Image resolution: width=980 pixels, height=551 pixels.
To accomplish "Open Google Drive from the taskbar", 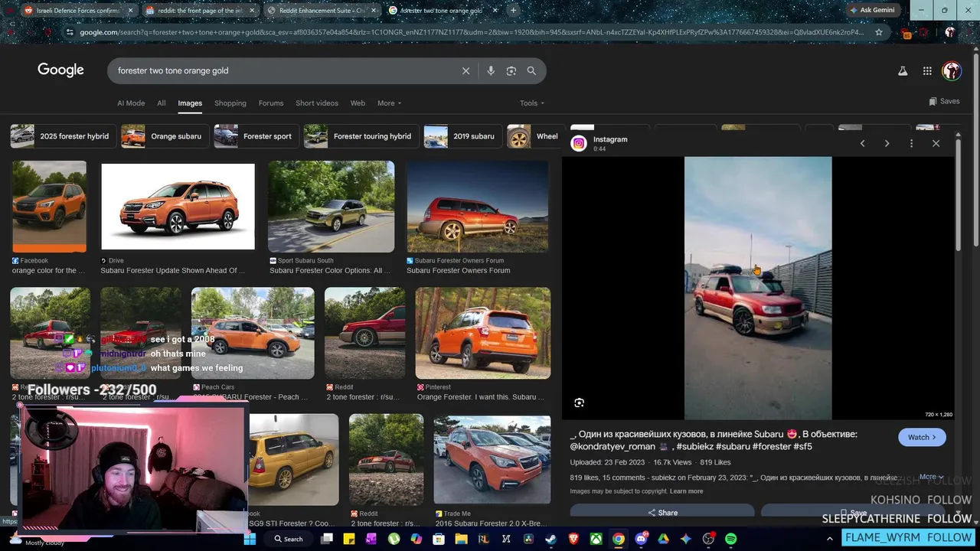I will click(663, 539).
